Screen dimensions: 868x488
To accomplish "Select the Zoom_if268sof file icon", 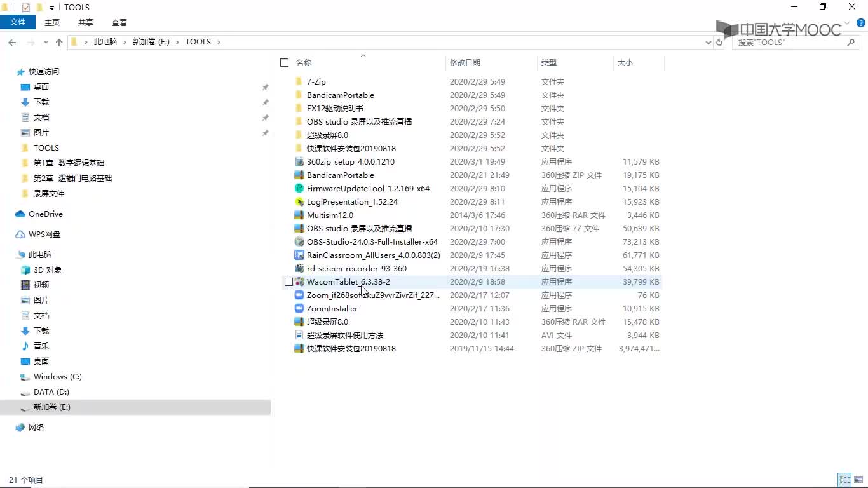I will point(299,295).
